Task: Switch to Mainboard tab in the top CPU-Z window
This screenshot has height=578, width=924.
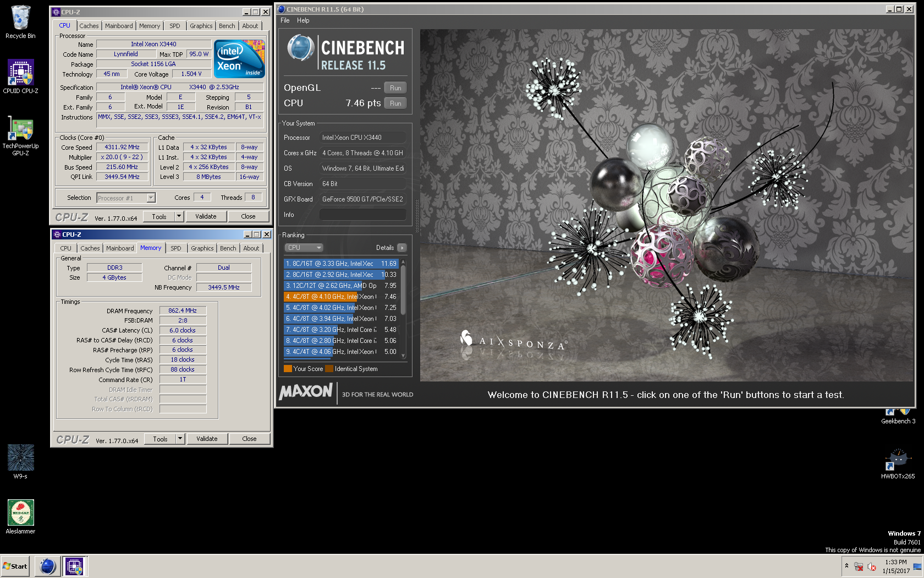Action: (119, 26)
